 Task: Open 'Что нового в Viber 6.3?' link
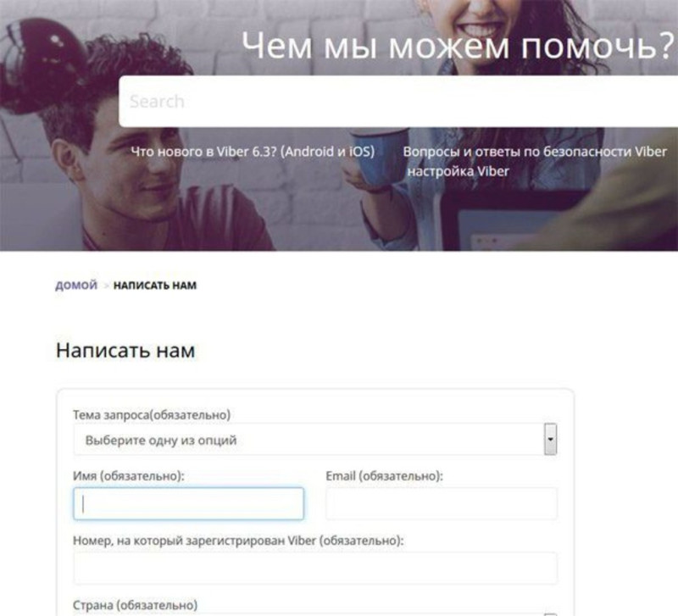[253, 152]
